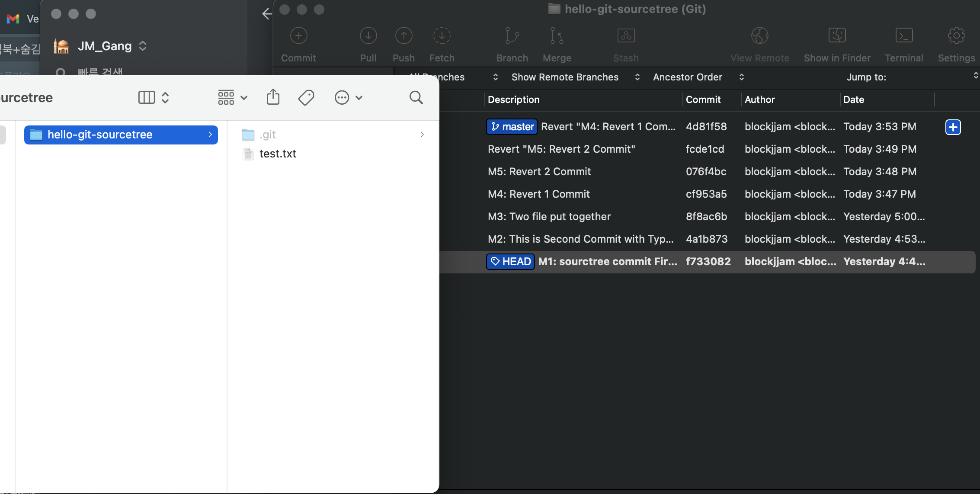The image size is (980, 494).
Task: Click the Push toolbar icon
Action: tap(404, 36)
